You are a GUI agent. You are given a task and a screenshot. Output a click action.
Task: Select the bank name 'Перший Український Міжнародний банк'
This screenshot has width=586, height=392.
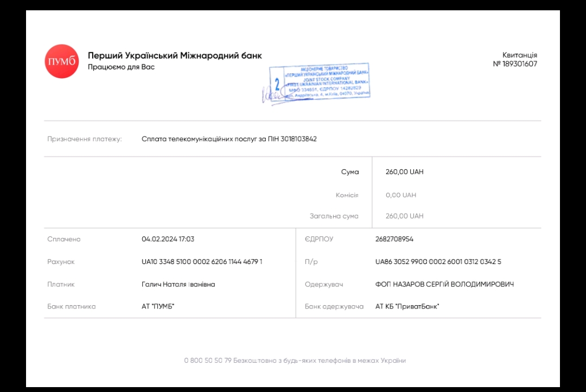(x=175, y=56)
